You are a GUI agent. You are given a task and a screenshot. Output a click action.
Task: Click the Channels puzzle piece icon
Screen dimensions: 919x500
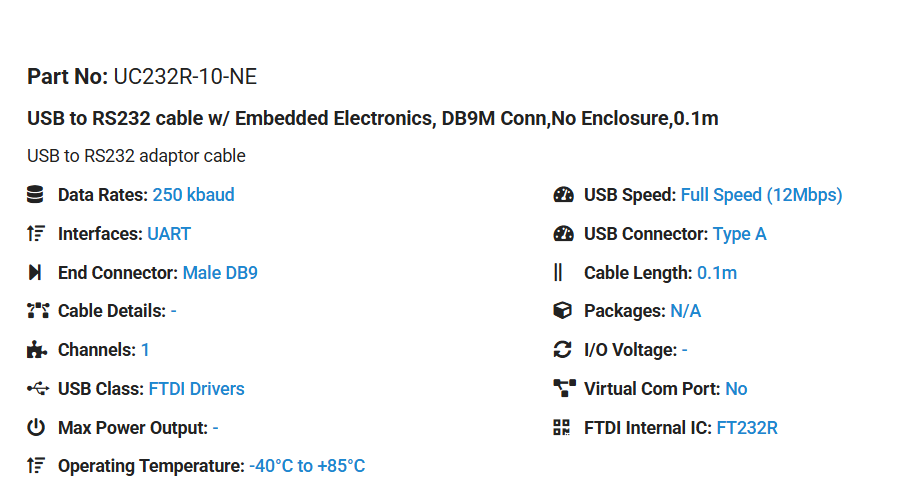tap(37, 350)
